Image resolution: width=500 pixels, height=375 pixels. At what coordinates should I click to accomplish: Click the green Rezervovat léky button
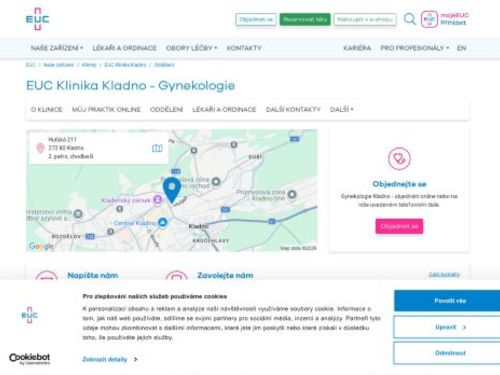305,19
